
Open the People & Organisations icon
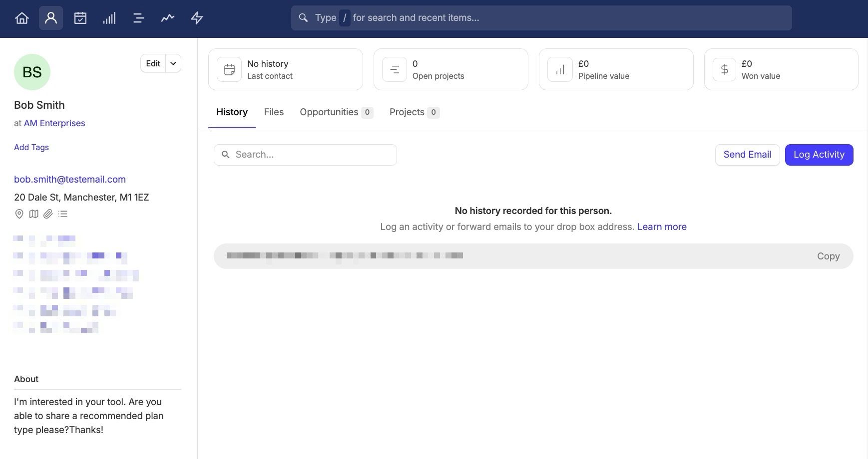(51, 18)
